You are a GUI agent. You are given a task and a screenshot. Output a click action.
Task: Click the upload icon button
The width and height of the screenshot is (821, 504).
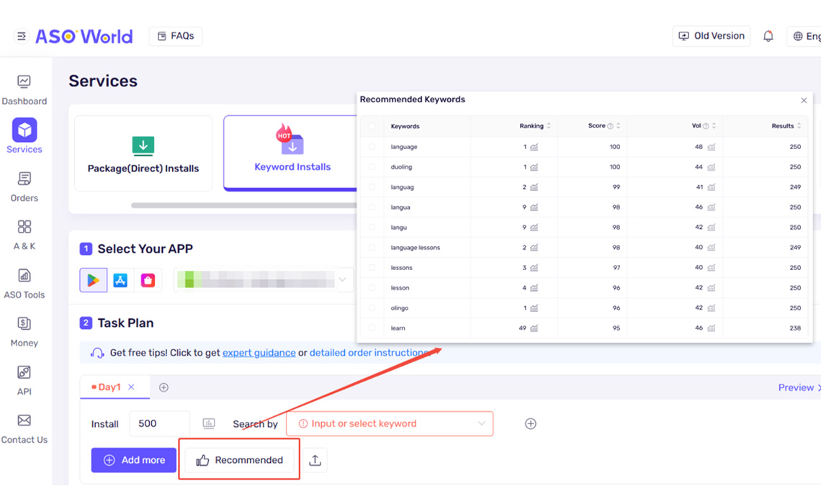pos(315,460)
